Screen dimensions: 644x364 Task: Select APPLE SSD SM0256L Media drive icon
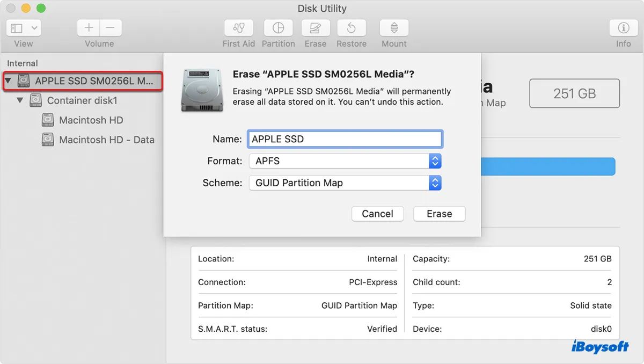point(24,81)
